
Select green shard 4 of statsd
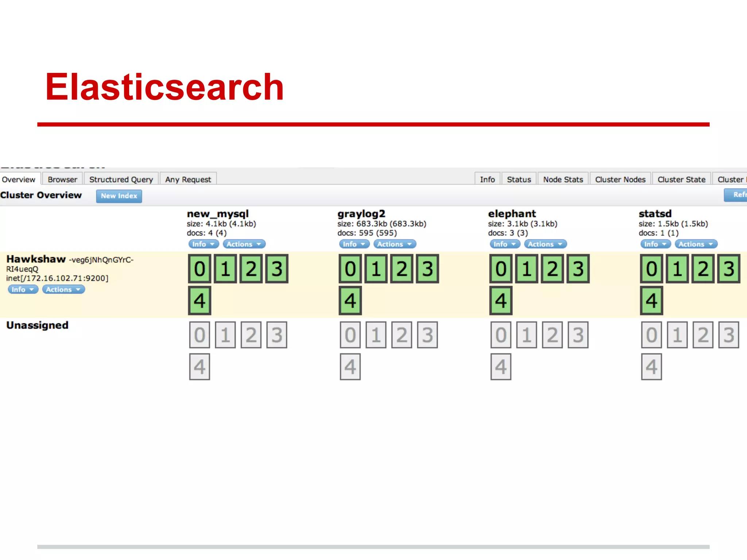tap(652, 300)
